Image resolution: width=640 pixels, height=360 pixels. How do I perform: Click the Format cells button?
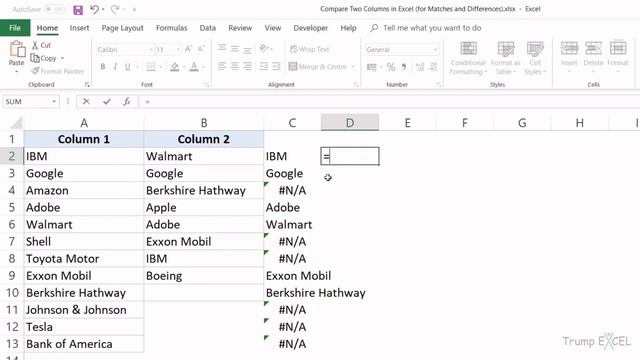point(618,57)
